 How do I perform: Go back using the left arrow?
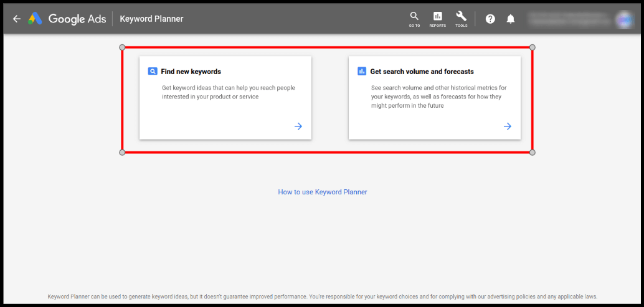(x=16, y=19)
